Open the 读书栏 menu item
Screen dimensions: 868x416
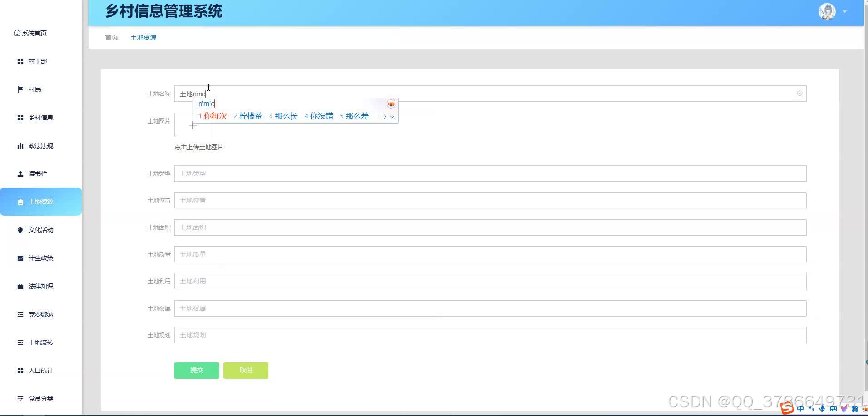[41, 173]
